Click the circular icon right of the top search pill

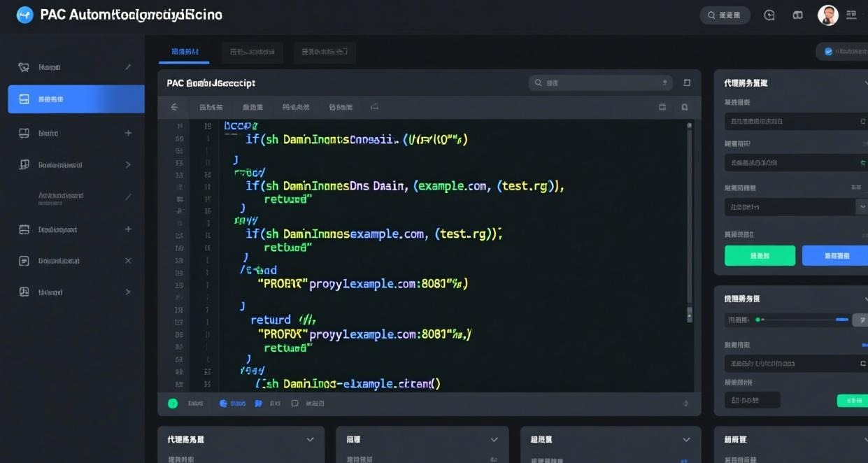(769, 15)
